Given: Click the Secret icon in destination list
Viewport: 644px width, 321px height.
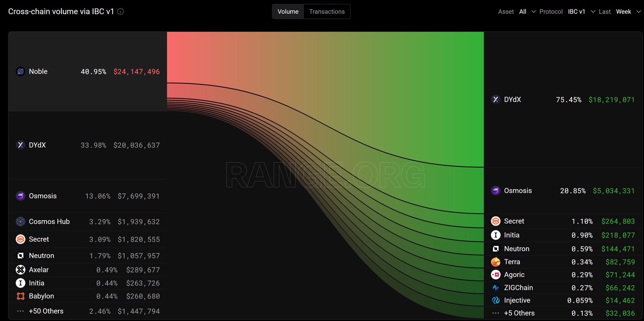Looking at the screenshot, I should point(496,221).
